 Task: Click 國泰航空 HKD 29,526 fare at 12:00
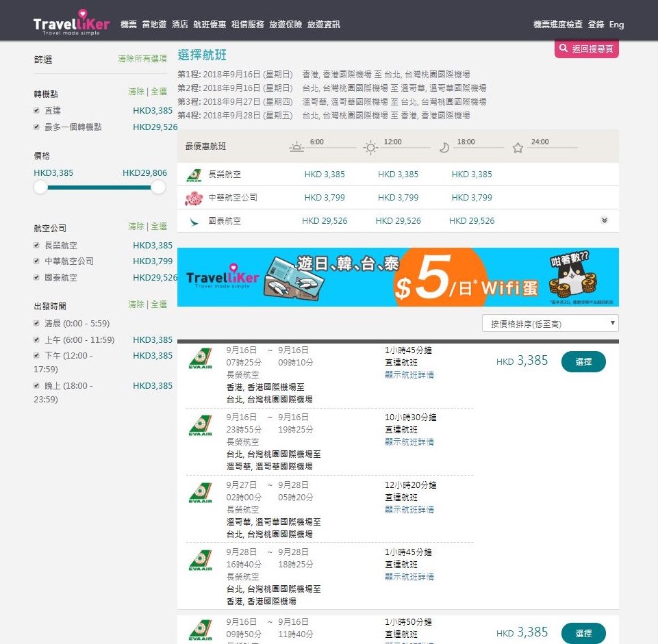398,221
